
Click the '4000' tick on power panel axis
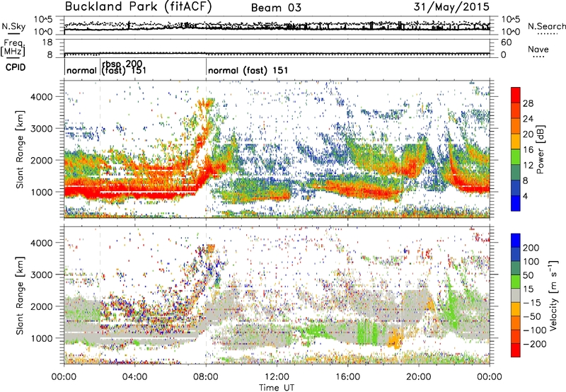tap(42, 97)
